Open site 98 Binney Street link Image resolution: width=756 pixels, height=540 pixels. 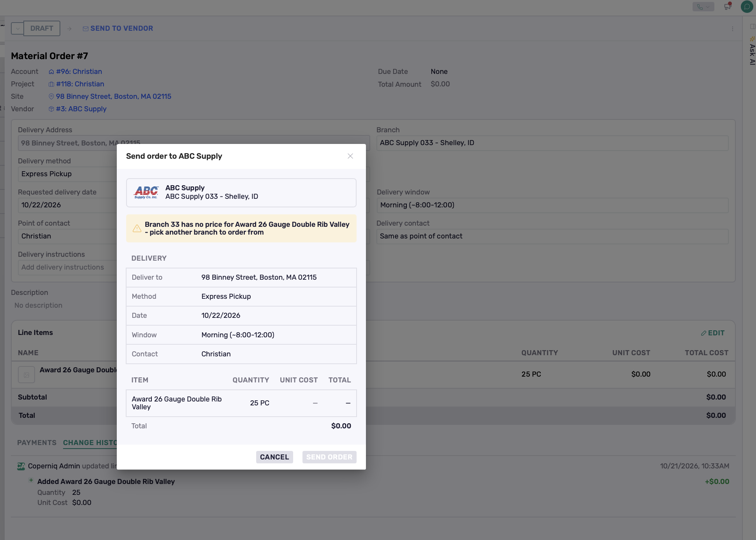110,96
